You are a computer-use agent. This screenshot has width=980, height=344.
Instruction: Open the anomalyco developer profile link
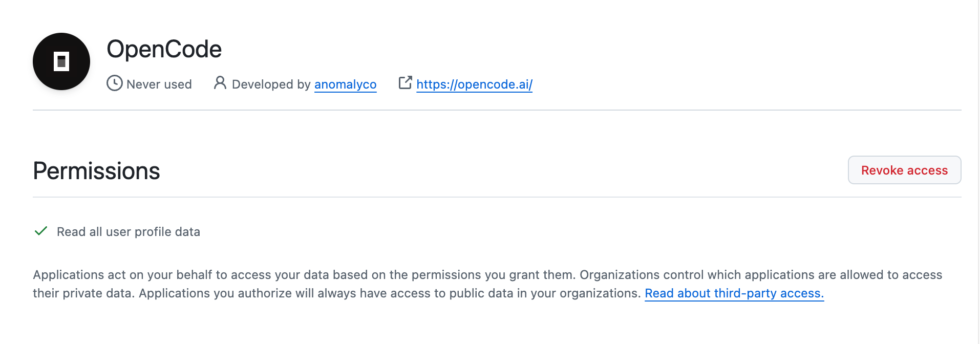pyautogui.click(x=345, y=84)
